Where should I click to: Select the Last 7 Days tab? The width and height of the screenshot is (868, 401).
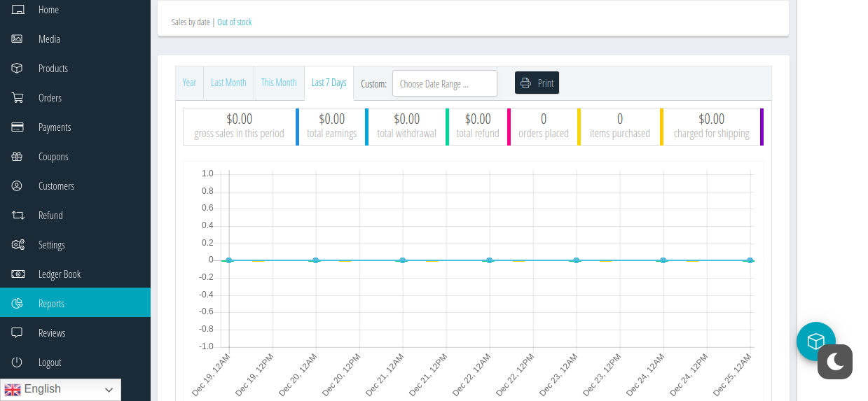pyautogui.click(x=329, y=83)
